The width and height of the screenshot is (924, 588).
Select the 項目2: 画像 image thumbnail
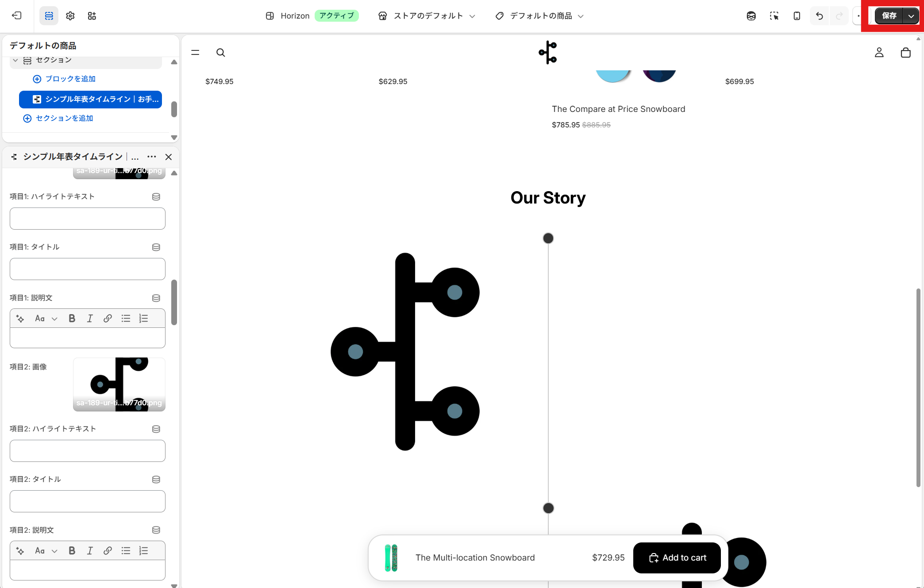point(119,384)
